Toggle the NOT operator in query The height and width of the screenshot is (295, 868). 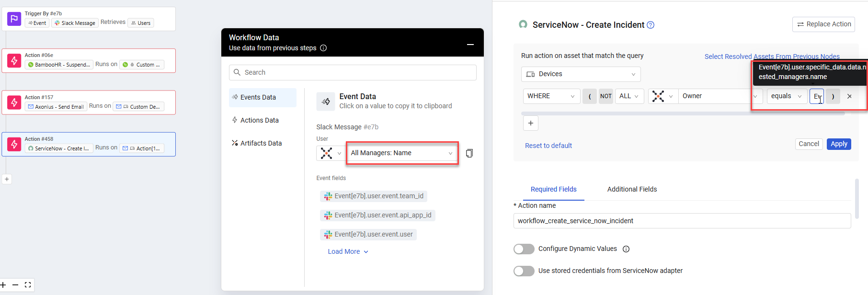[x=606, y=96]
